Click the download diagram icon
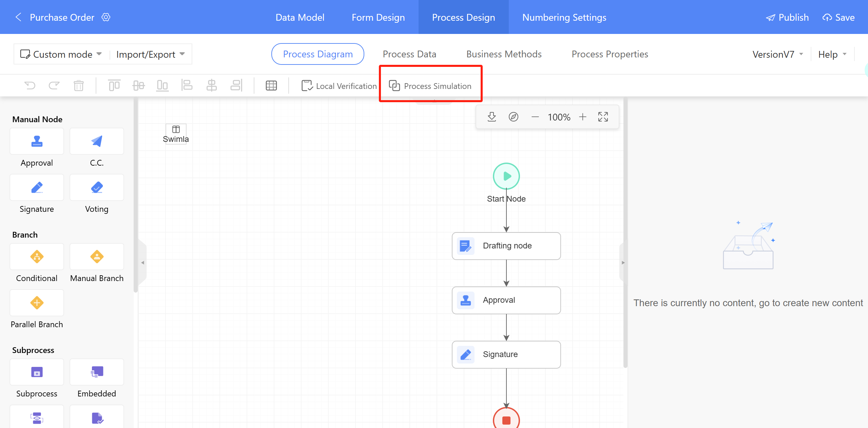Viewport: 868px width, 428px height. (x=491, y=117)
